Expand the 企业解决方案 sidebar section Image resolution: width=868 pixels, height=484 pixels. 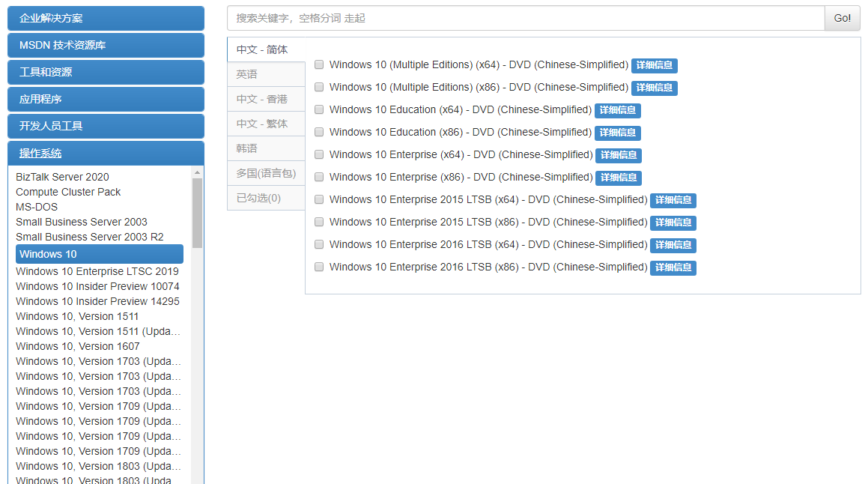pyautogui.click(x=106, y=18)
